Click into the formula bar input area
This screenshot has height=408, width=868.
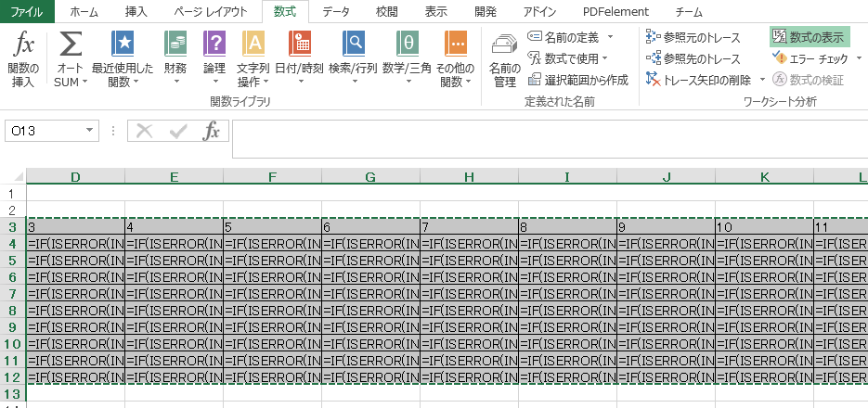tap(550, 139)
